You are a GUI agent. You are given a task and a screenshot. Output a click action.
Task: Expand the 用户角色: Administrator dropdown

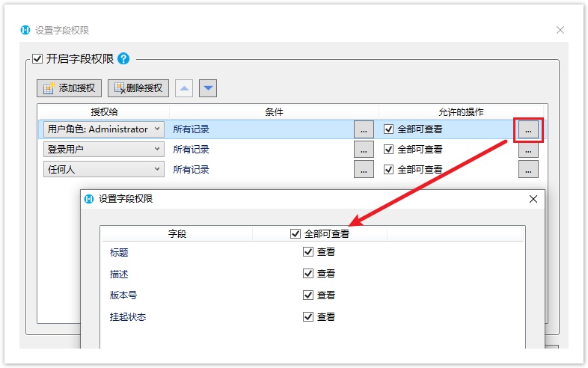pos(157,129)
